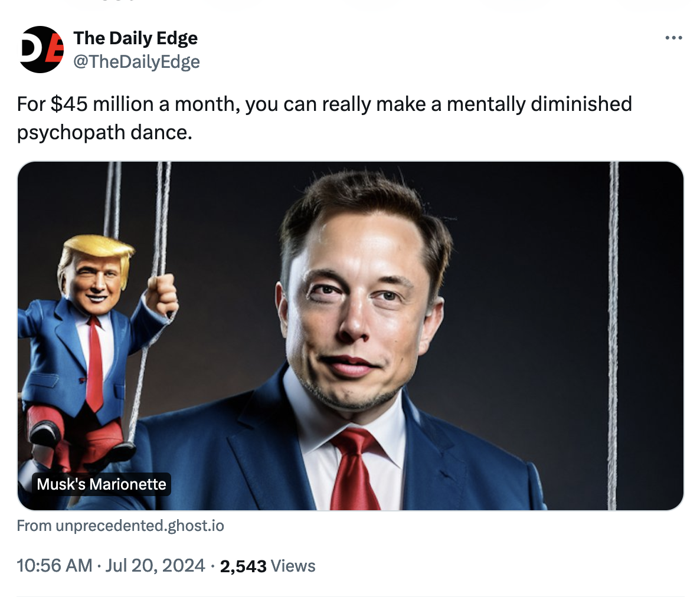Click the @TheDailyEdge handle
This screenshot has height=597, width=700.
click(x=136, y=62)
